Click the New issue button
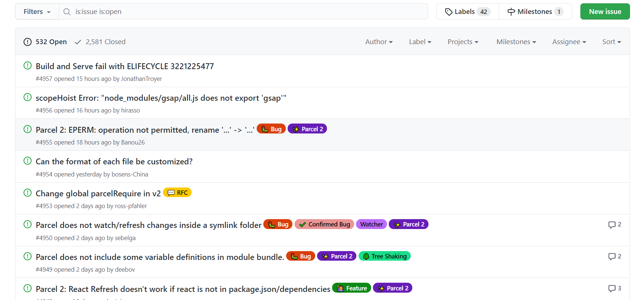 click(x=605, y=12)
